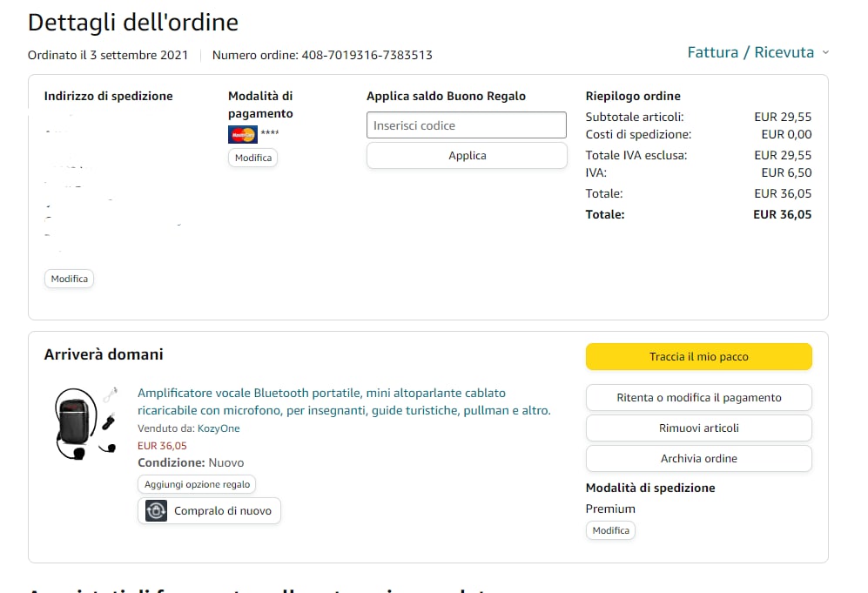Click the buy-again cart icon

[x=156, y=510]
